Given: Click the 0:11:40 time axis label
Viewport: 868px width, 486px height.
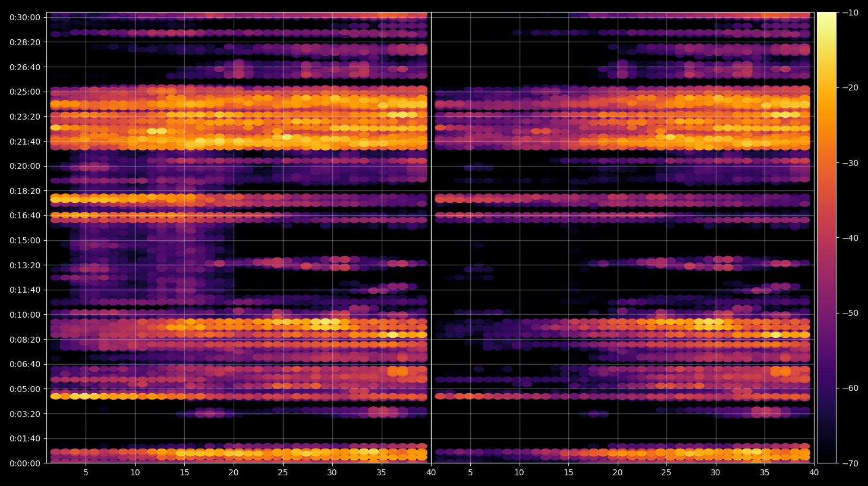Looking at the screenshot, I should [25, 290].
